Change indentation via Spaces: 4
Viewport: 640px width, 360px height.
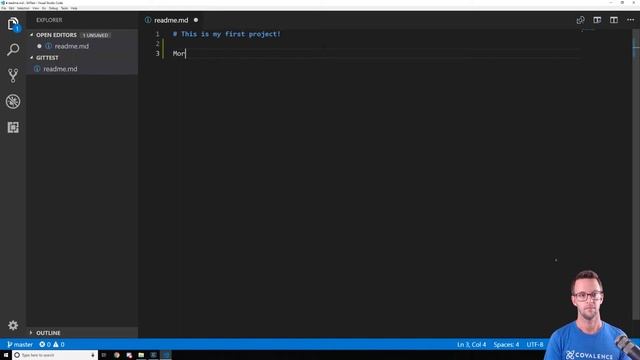point(506,344)
